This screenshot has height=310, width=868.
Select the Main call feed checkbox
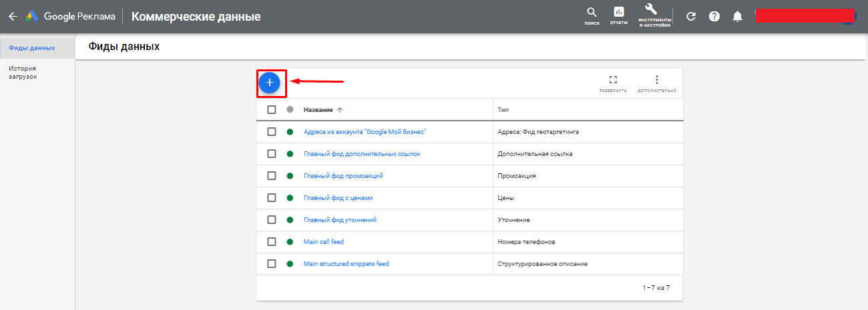point(272,242)
